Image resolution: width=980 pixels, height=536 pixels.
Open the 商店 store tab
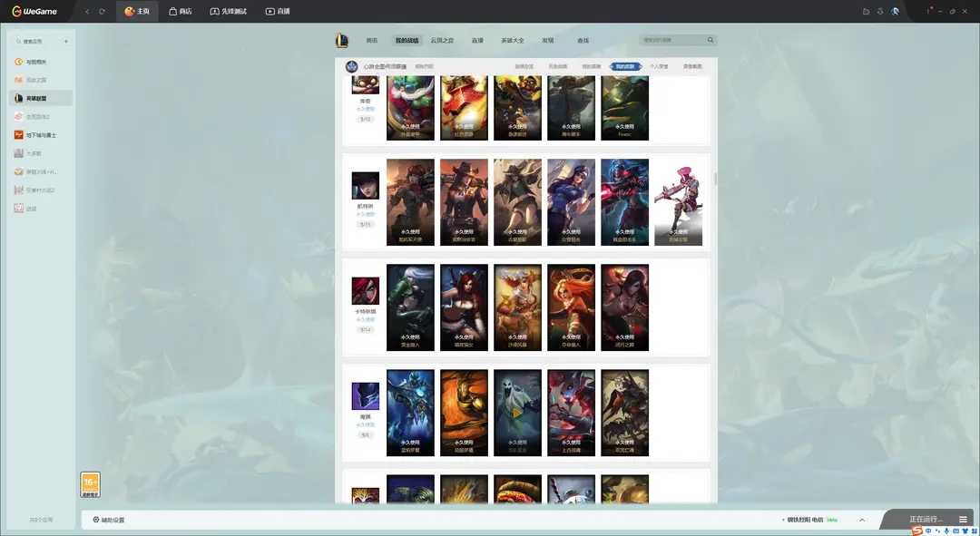click(180, 11)
